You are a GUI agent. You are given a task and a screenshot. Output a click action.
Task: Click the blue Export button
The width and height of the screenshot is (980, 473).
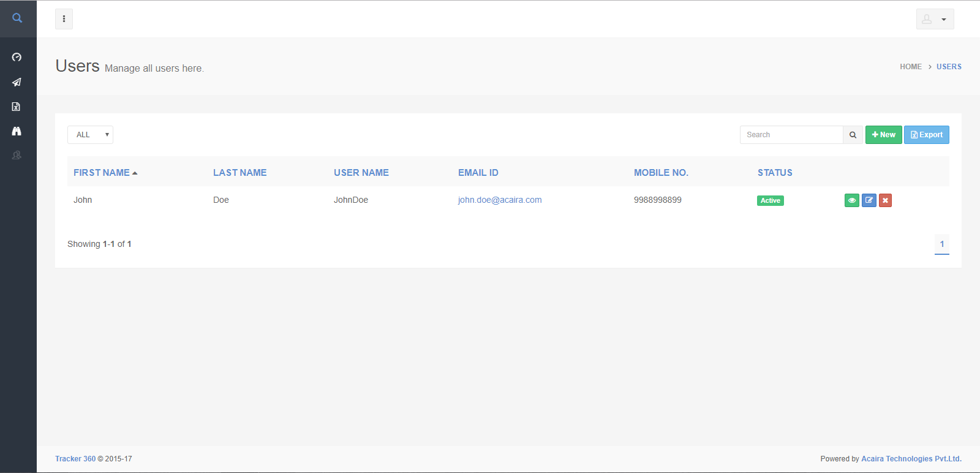pyautogui.click(x=926, y=135)
